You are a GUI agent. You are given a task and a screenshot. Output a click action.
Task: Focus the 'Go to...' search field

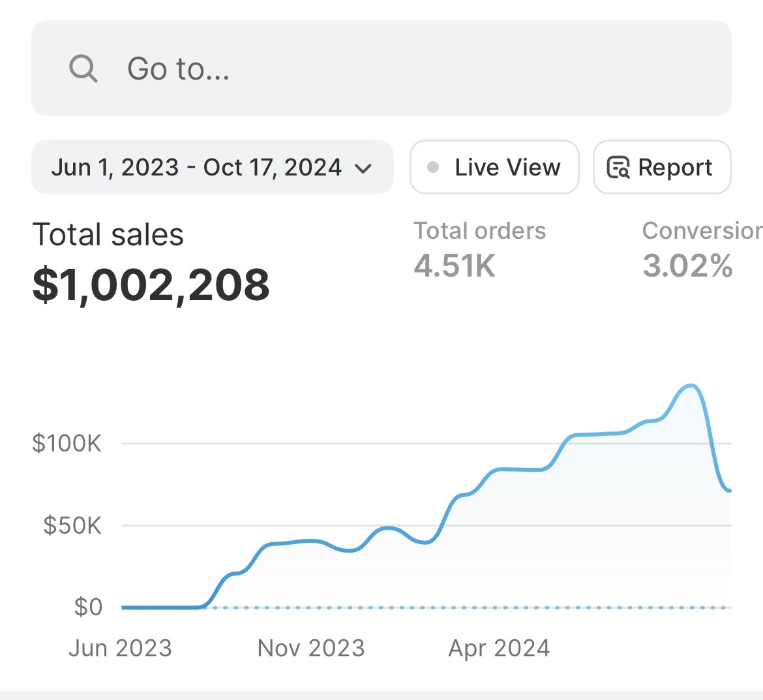pos(381,68)
